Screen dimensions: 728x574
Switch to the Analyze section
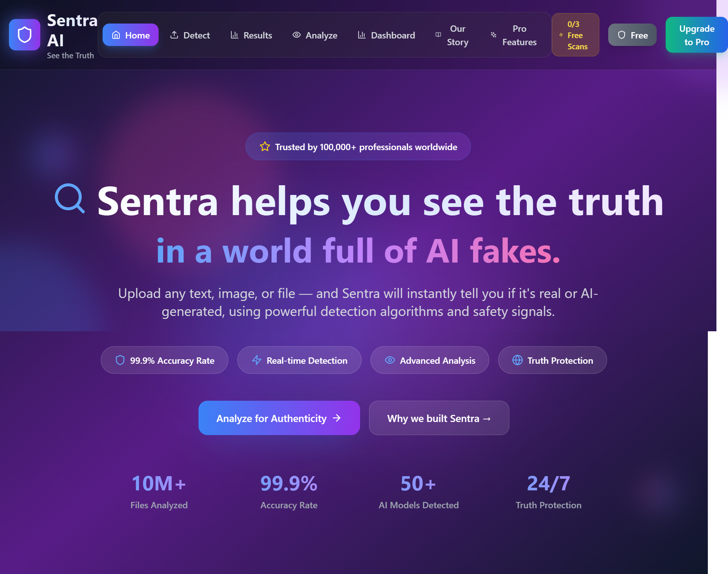pos(315,35)
